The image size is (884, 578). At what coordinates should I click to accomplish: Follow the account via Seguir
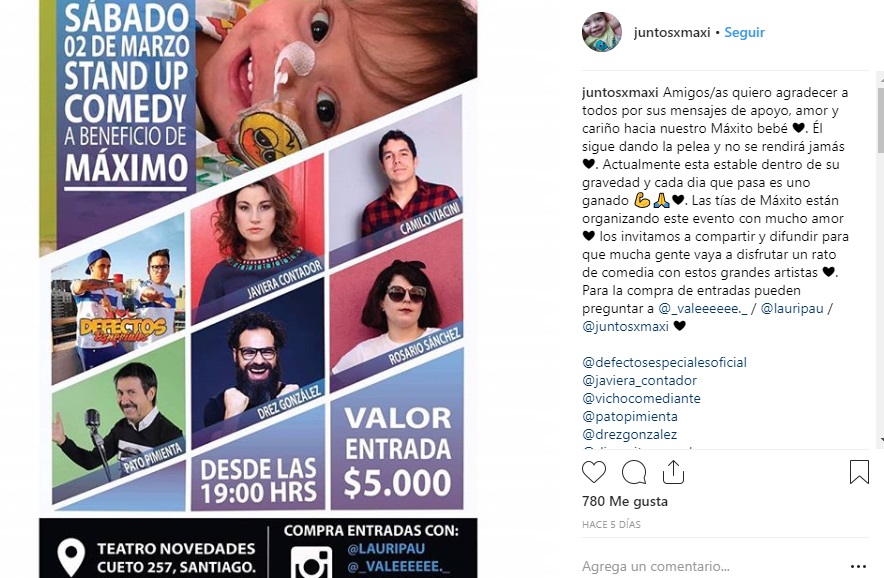pos(744,33)
